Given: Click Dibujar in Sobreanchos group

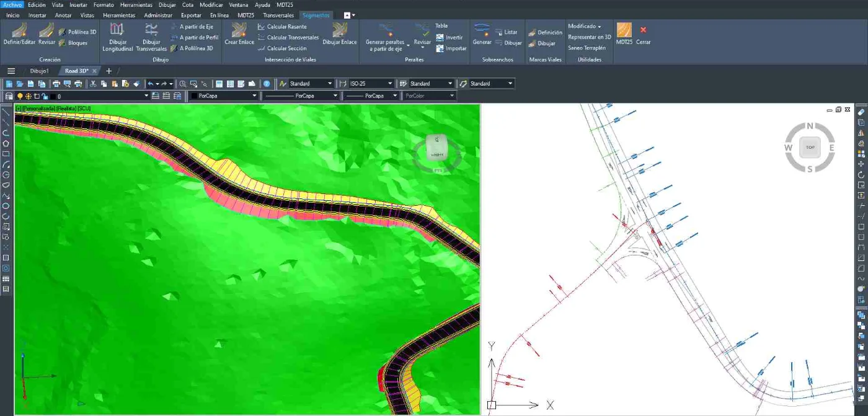Looking at the screenshot, I should pyautogui.click(x=508, y=43).
